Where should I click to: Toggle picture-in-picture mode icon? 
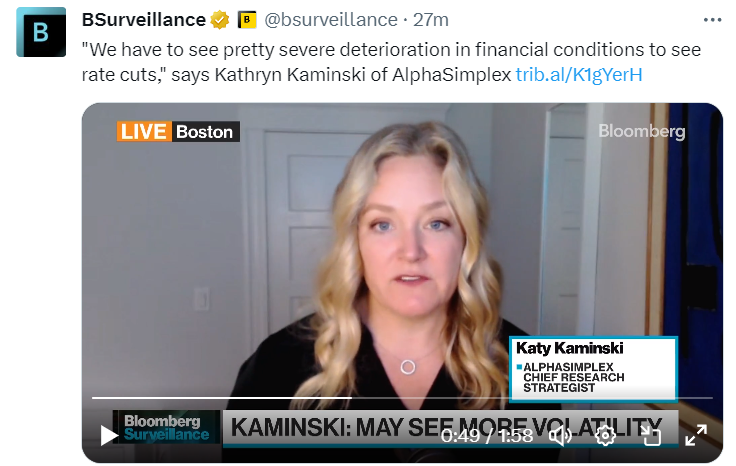point(651,435)
